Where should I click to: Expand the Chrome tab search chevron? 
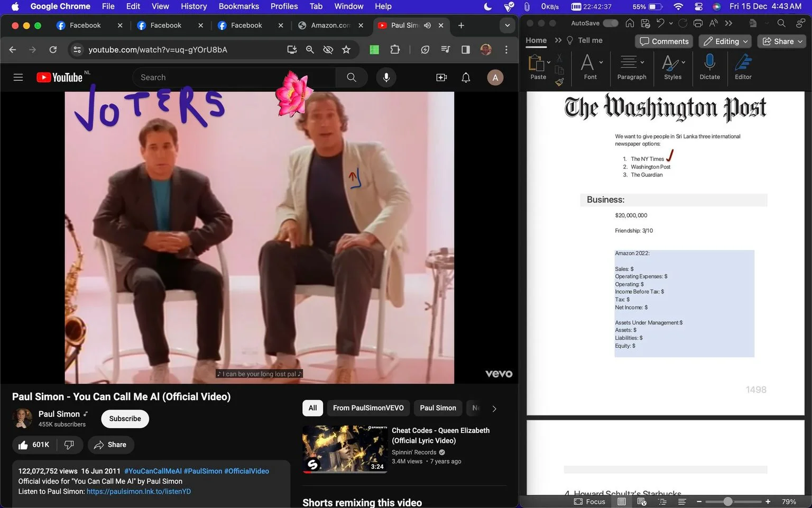(508, 25)
